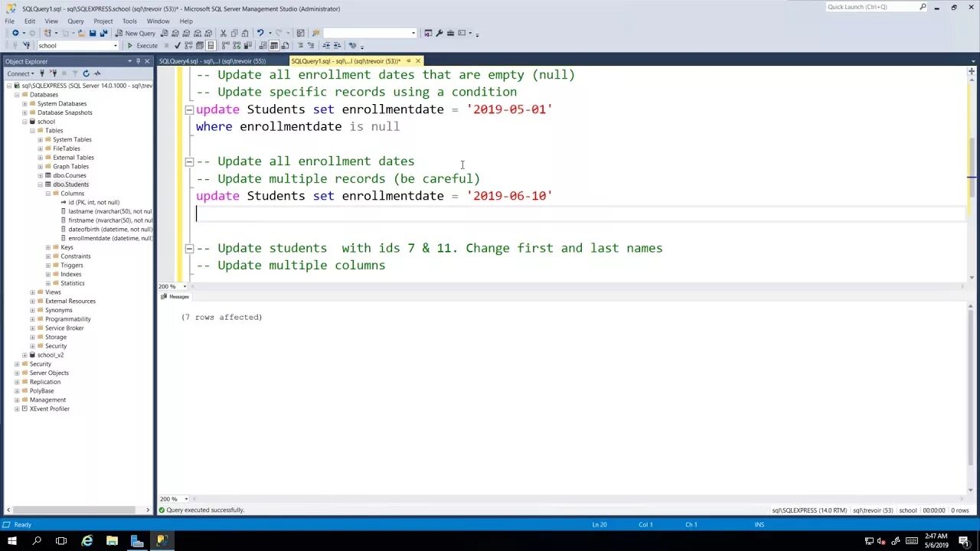Image resolution: width=980 pixels, height=551 pixels.
Task: Collapse the first update statement code region
Action: click(189, 109)
